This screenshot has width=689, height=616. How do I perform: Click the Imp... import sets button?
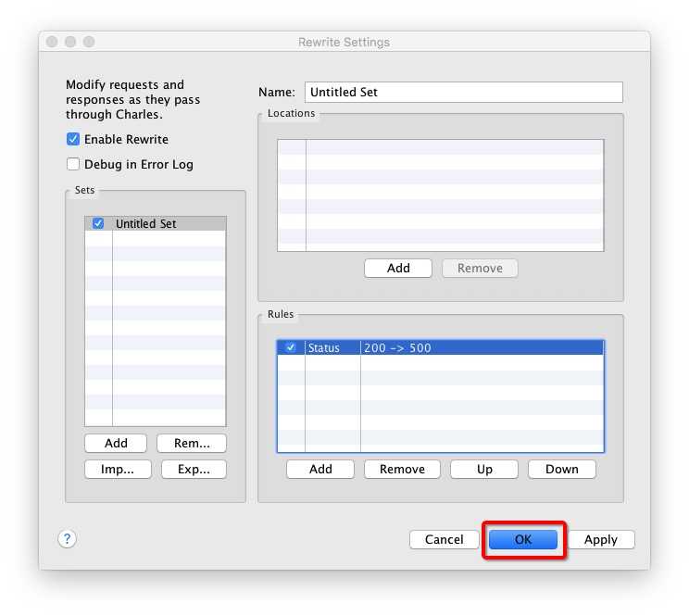pos(118,469)
